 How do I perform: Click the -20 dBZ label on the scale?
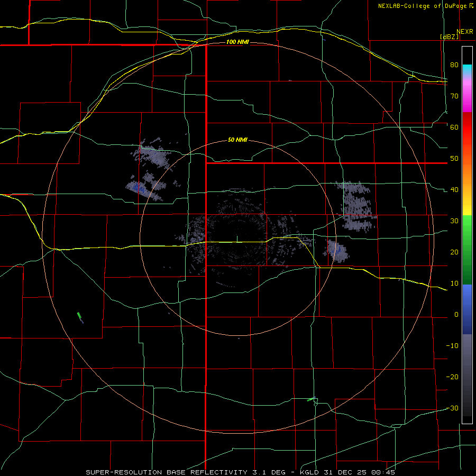point(452,377)
